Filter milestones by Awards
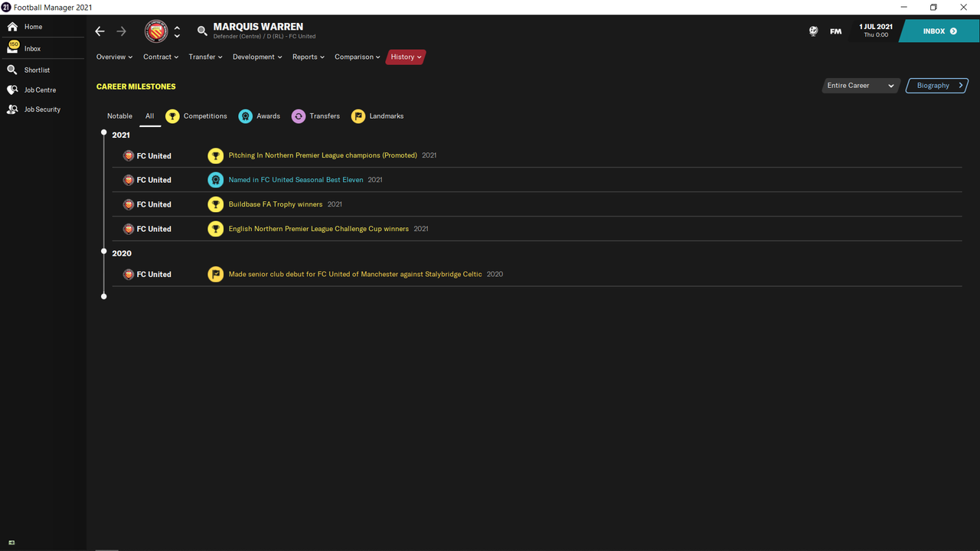Viewport: 980px width, 551px height. 268,116
